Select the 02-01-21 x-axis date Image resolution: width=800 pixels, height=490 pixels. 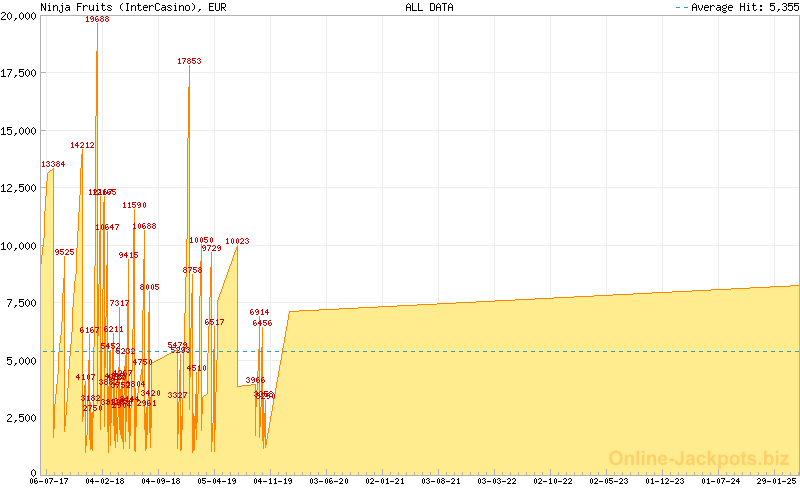(x=385, y=481)
